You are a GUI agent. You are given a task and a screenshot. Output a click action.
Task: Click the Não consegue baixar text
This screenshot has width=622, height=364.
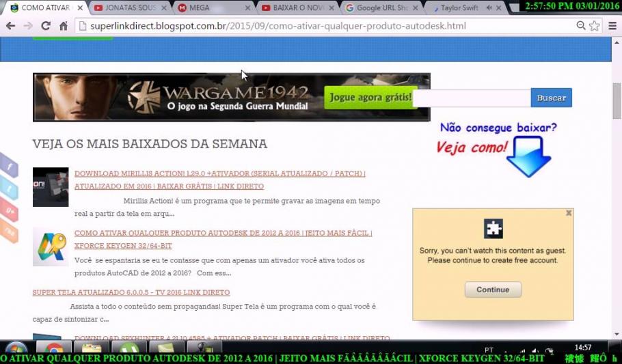pyautogui.click(x=498, y=128)
